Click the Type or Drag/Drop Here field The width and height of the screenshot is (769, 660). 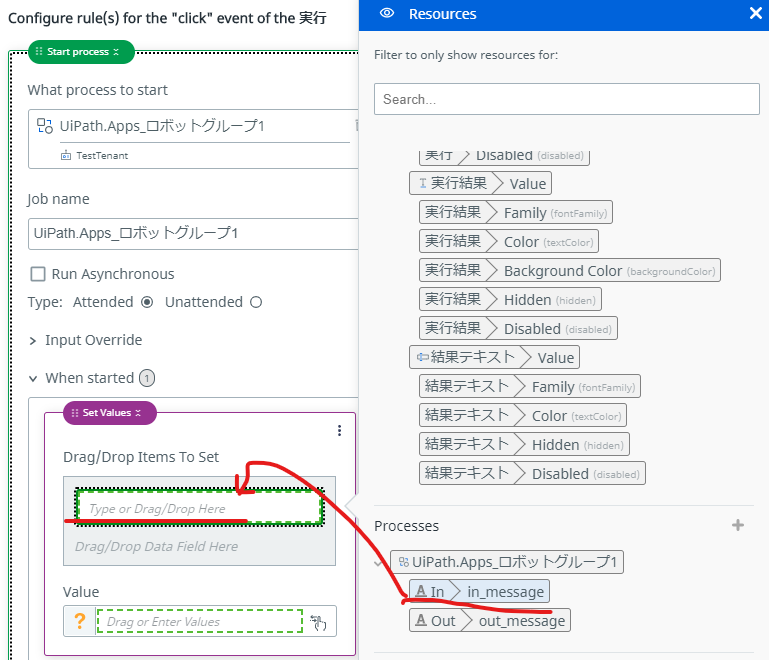tap(199, 508)
